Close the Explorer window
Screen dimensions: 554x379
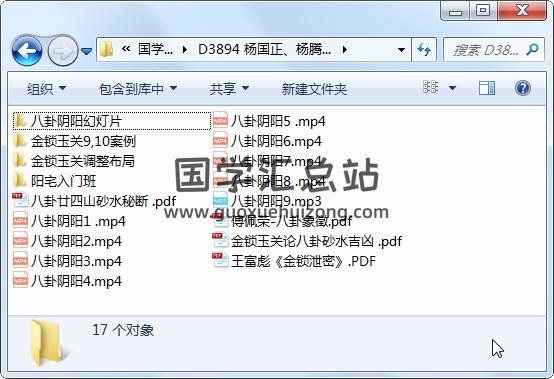point(522,11)
